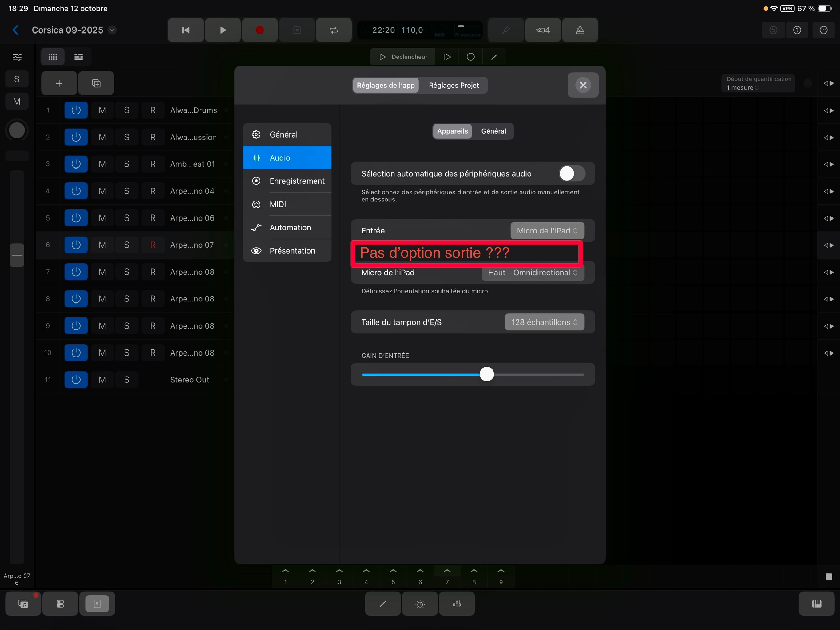Open the buffer size 128 échantillons dropdown
The width and height of the screenshot is (840, 630).
(x=544, y=322)
